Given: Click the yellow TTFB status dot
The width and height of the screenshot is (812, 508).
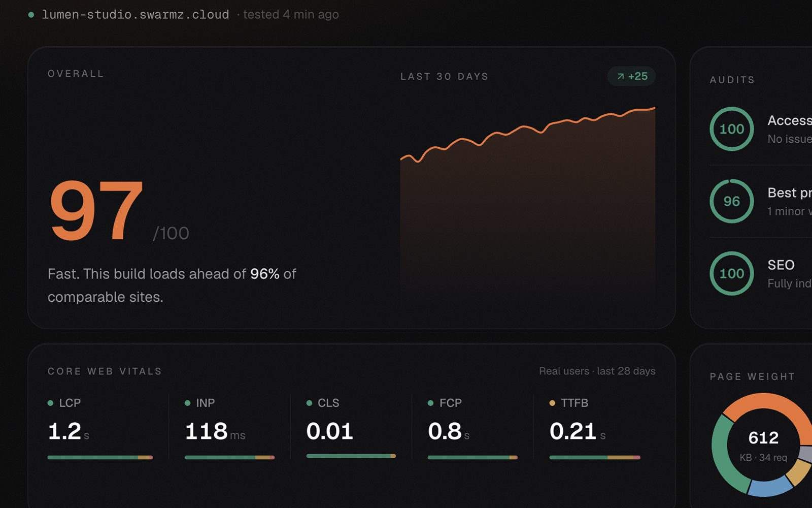Looking at the screenshot, I should pyautogui.click(x=552, y=403).
